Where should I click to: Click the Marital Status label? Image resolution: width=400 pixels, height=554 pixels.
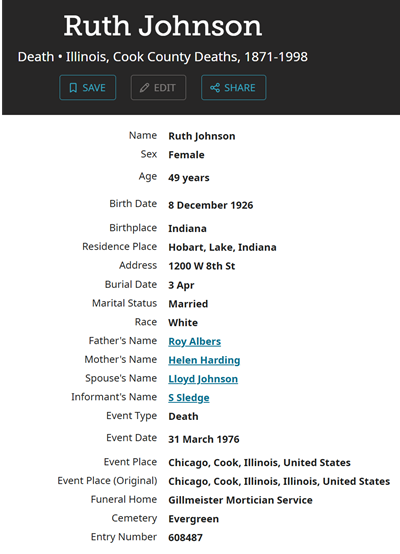click(125, 303)
